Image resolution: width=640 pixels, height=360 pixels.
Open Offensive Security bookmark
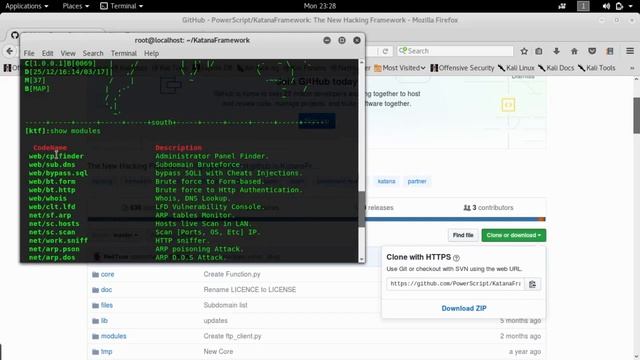pyautogui.click(x=462, y=68)
